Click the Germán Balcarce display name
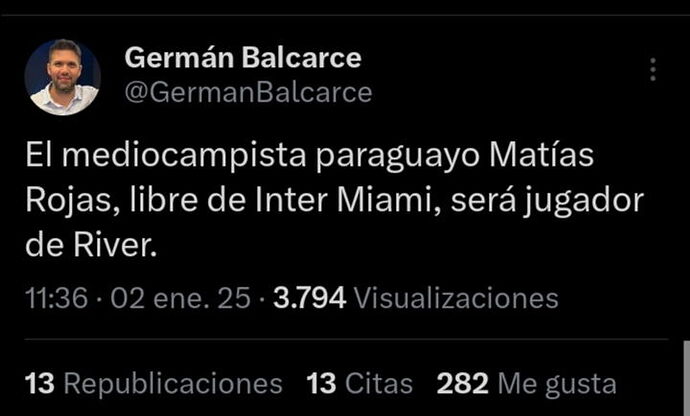The height and width of the screenshot is (416, 690). (x=243, y=58)
